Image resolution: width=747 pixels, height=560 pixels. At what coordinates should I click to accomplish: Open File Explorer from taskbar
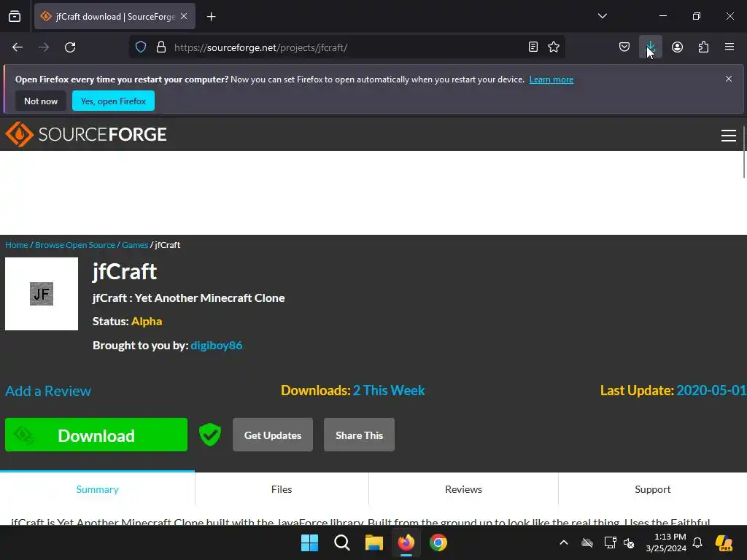pyautogui.click(x=374, y=542)
